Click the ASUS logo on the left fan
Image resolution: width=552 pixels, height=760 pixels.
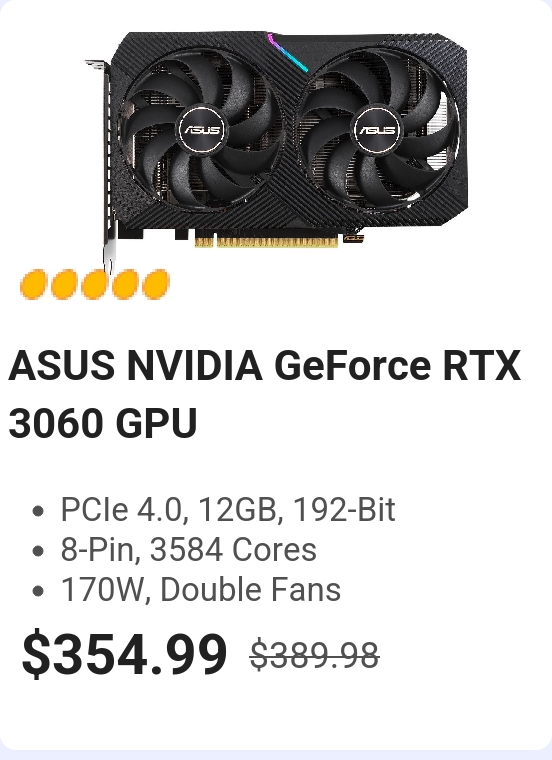click(x=201, y=130)
